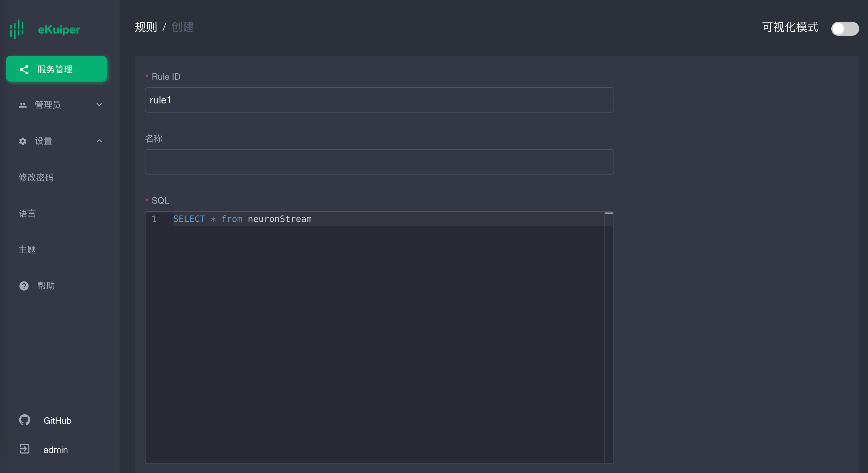This screenshot has width=868, height=473.
Task: Open the GitHub link text
Action: 57,421
